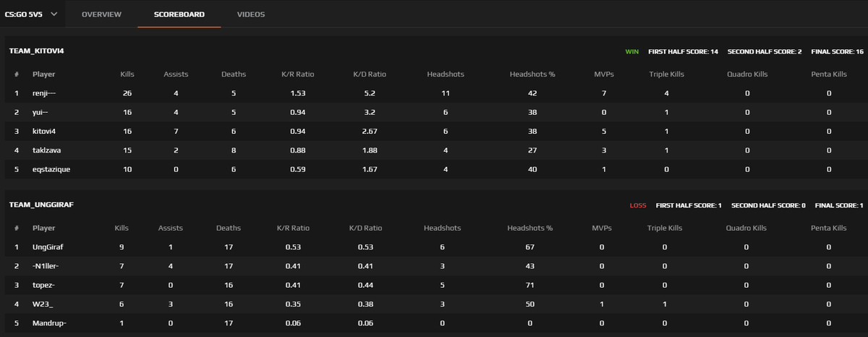This screenshot has height=337, width=868.
Task: Click renji--- headshots % value 42
Action: 532,93
